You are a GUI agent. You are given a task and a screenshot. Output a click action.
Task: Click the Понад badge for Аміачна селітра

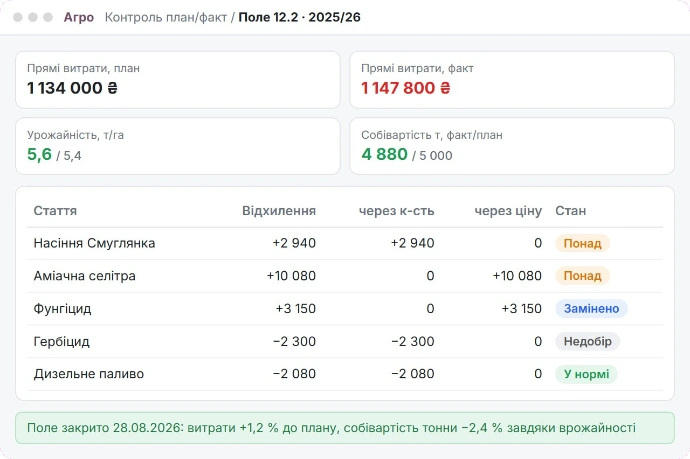coord(583,276)
